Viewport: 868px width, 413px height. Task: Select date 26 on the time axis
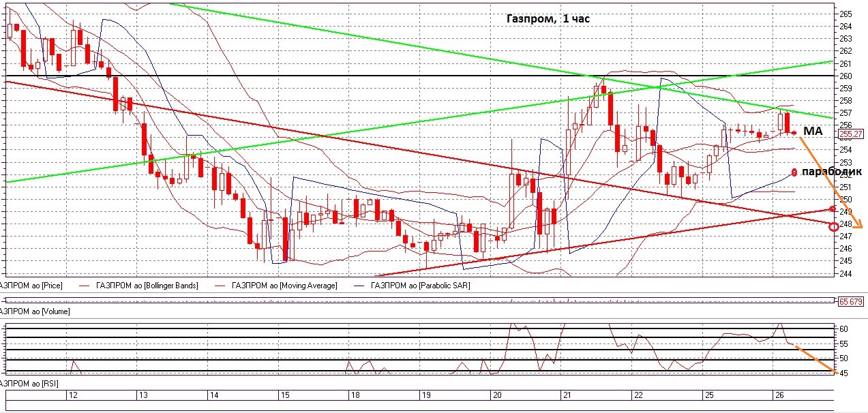(x=779, y=395)
